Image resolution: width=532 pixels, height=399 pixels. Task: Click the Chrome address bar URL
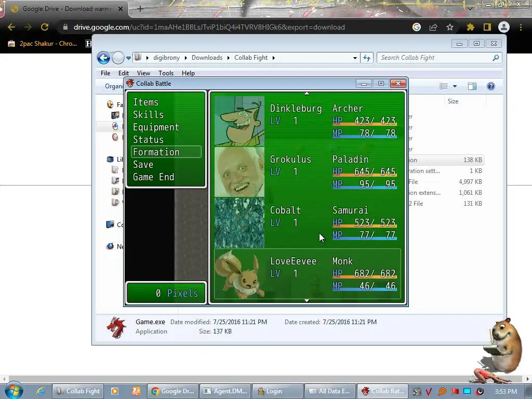pyautogui.click(x=209, y=27)
